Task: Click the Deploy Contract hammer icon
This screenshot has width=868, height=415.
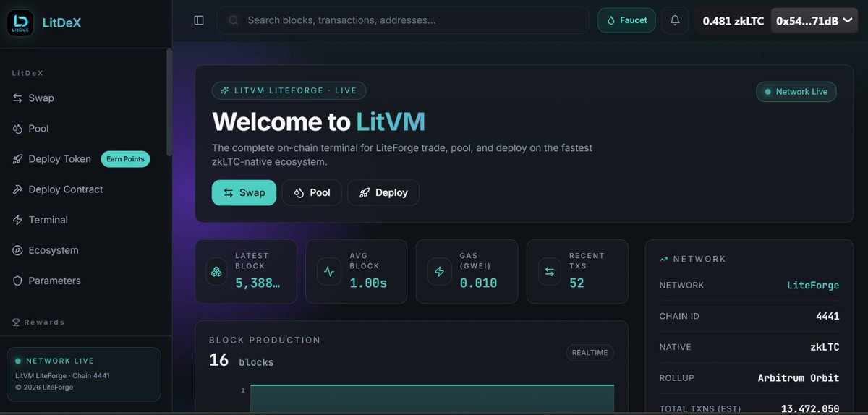Action: 17,189
